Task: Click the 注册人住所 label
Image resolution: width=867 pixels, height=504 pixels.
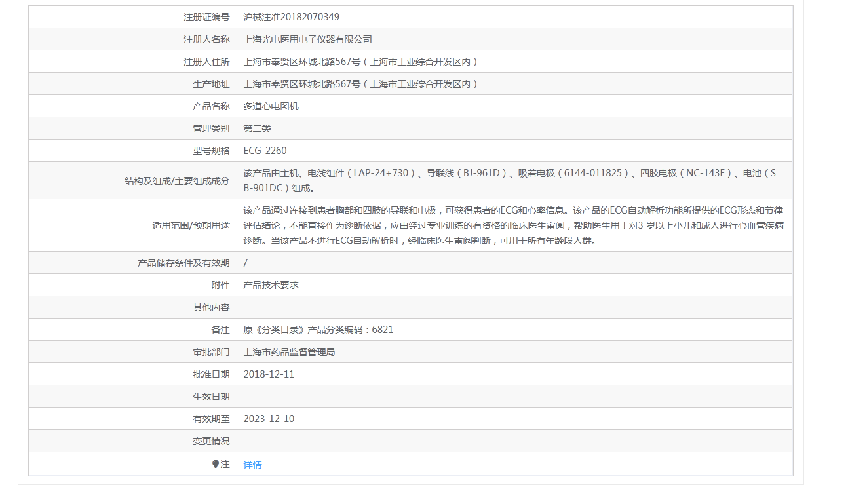Action: click(x=206, y=62)
